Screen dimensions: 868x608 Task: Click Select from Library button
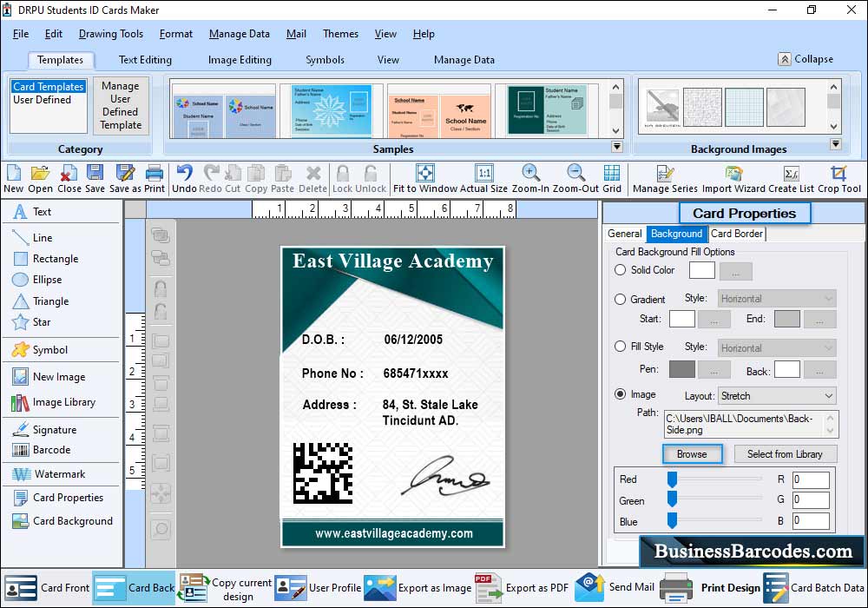tap(785, 454)
